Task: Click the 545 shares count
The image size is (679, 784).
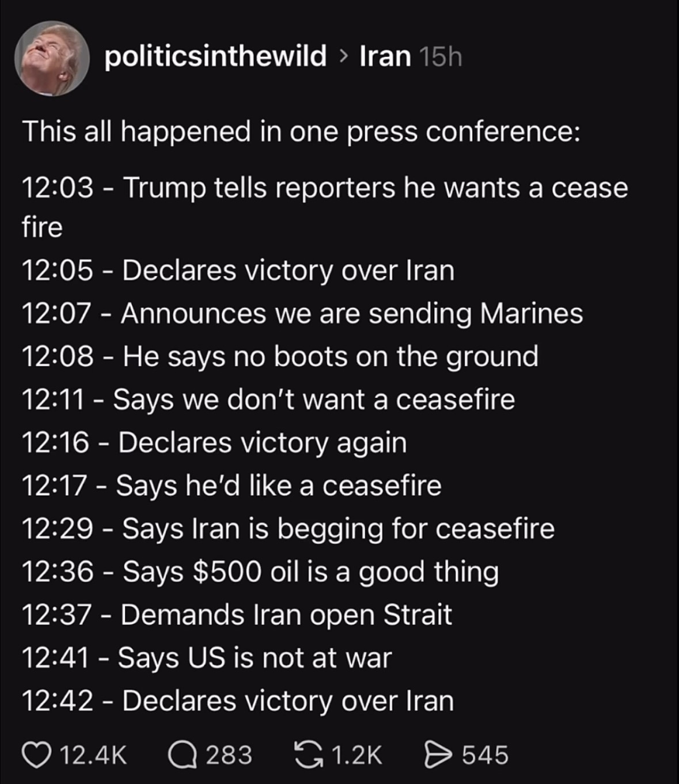Action: (485, 755)
